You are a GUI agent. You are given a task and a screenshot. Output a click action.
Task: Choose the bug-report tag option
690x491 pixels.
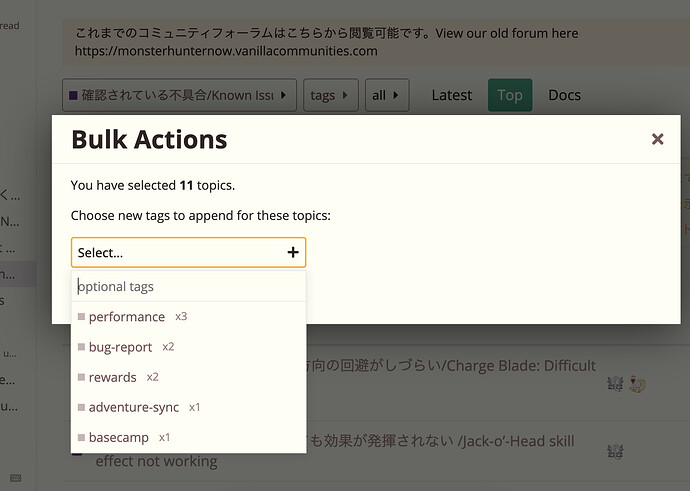click(x=188, y=347)
